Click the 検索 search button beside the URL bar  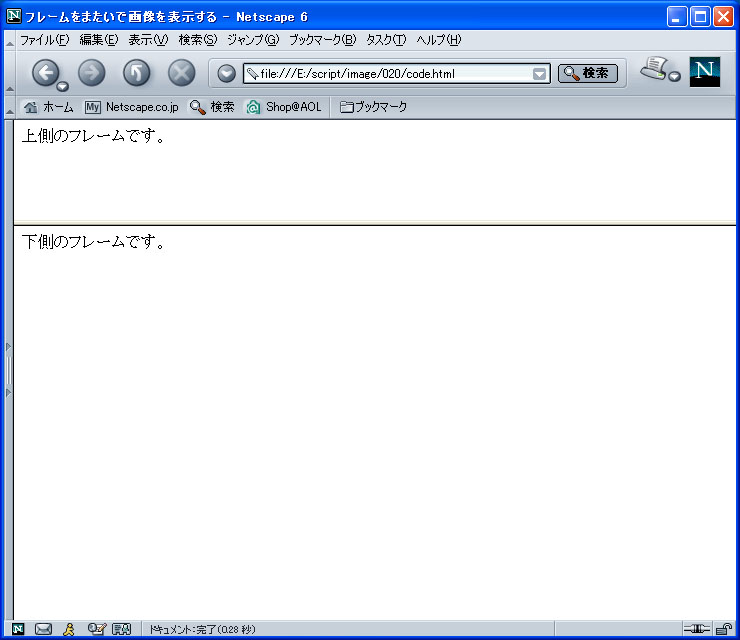tap(588, 73)
